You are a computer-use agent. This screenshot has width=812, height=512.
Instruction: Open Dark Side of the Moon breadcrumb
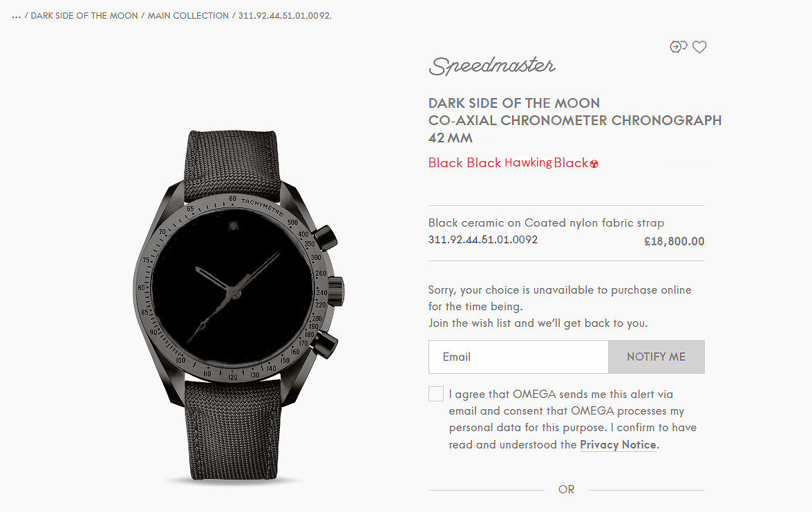(84, 16)
